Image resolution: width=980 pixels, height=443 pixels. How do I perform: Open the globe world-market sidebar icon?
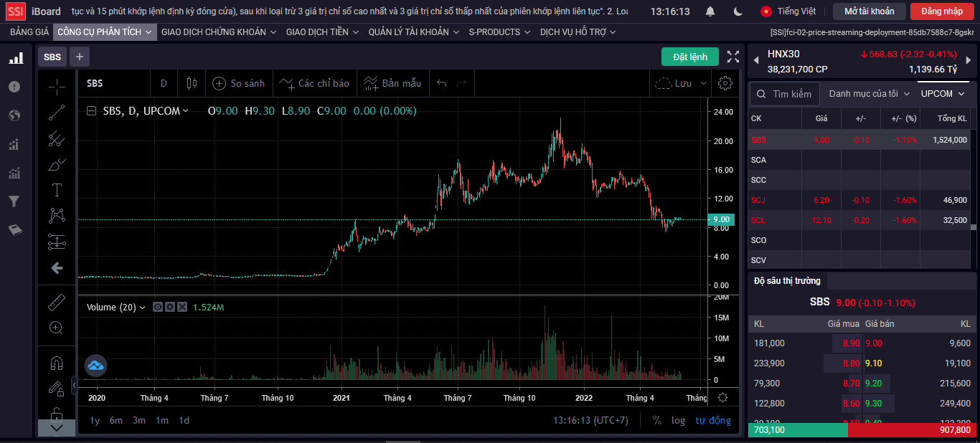[x=14, y=115]
